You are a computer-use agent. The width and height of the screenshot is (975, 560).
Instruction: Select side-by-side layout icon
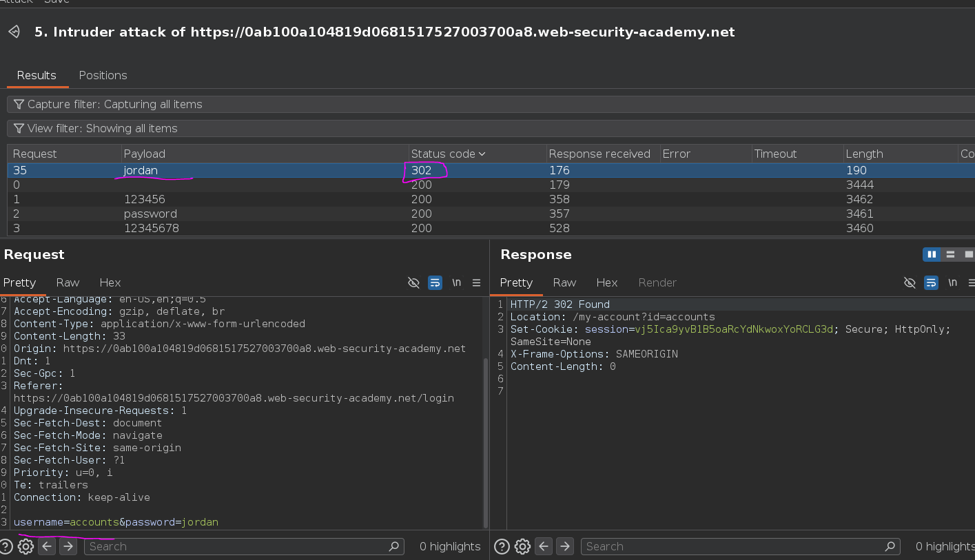click(932, 254)
